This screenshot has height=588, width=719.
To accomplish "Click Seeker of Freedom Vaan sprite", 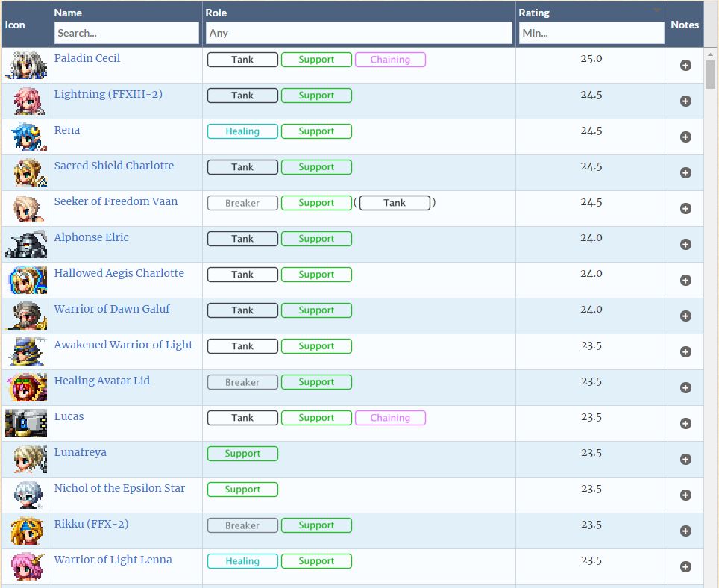I will tap(28, 207).
